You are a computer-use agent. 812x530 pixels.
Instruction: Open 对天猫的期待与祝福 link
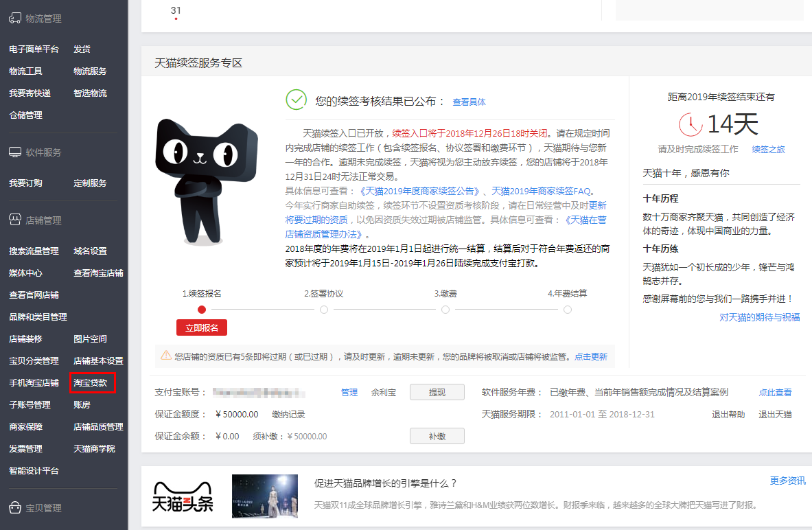[759, 317]
